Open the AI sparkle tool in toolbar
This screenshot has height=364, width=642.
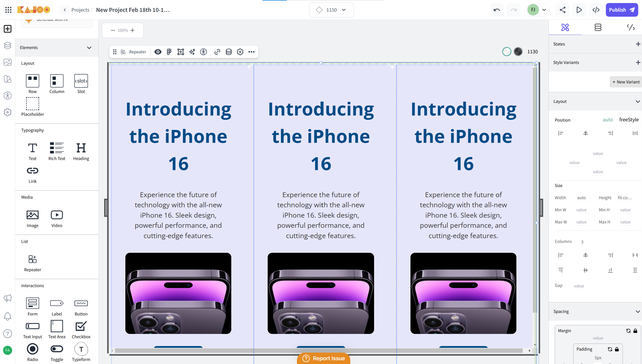pos(192,52)
